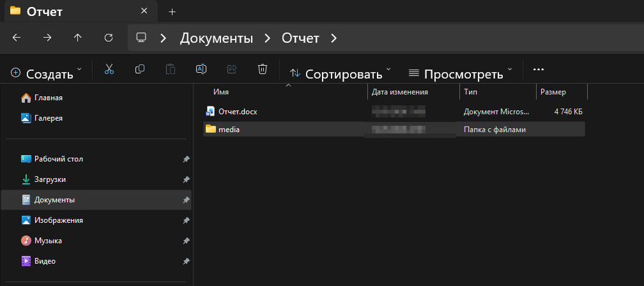Go forward with the right arrow
644x286 pixels.
(x=47, y=38)
